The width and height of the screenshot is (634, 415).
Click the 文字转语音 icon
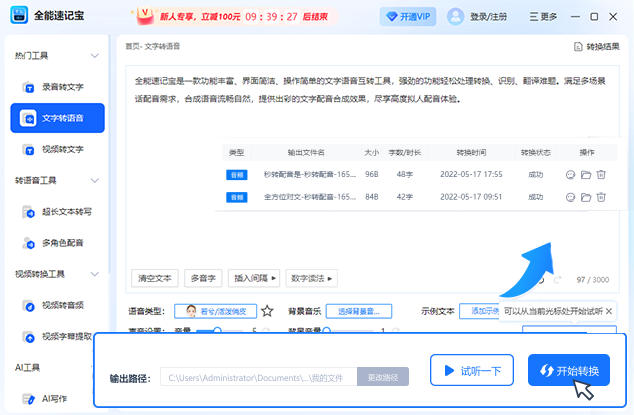28,118
